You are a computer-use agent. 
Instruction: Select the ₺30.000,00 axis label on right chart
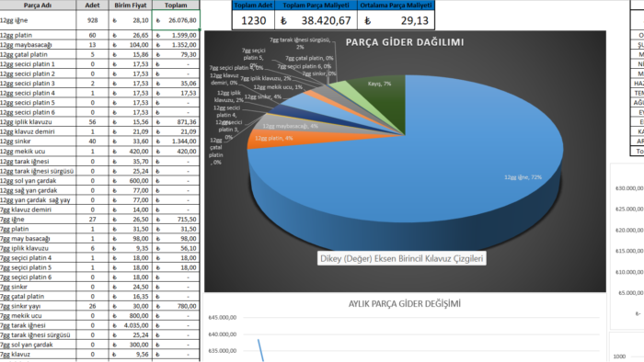click(x=629, y=188)
